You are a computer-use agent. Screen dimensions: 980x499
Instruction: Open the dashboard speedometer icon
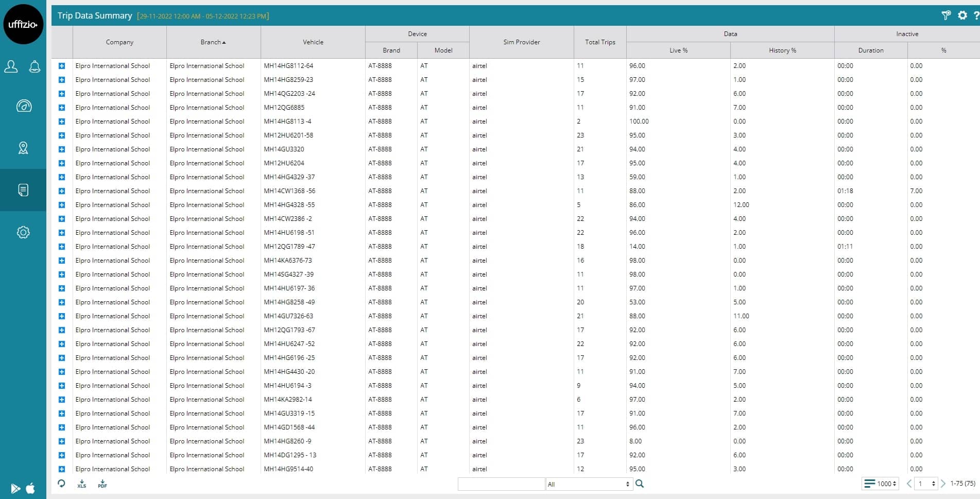pyautogui.click(x=24, y=106)
